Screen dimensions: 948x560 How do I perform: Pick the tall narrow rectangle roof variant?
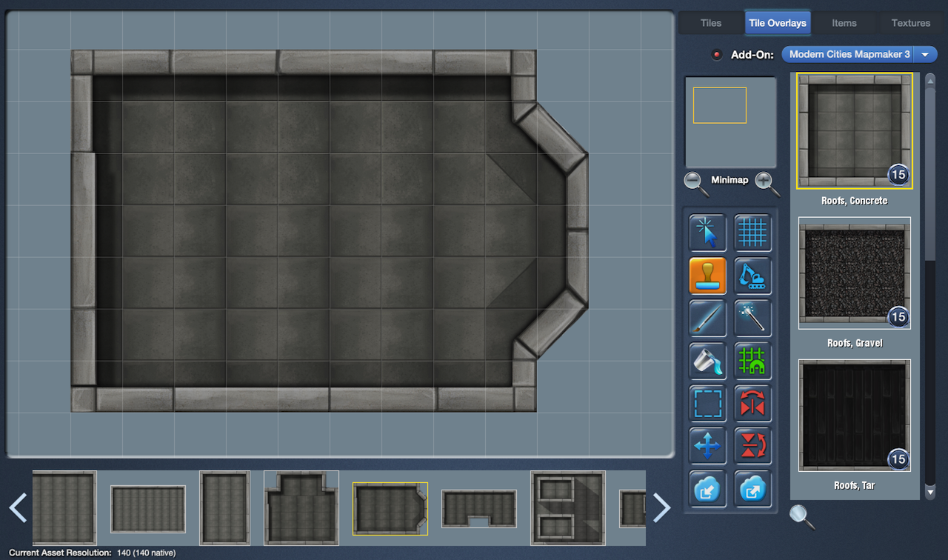coord(225,508)
